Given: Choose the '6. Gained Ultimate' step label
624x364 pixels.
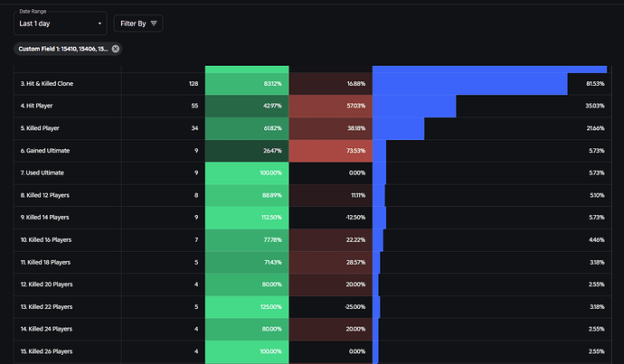Looking at the screenshot, I should pyautogui.click(x=44, y=151).
